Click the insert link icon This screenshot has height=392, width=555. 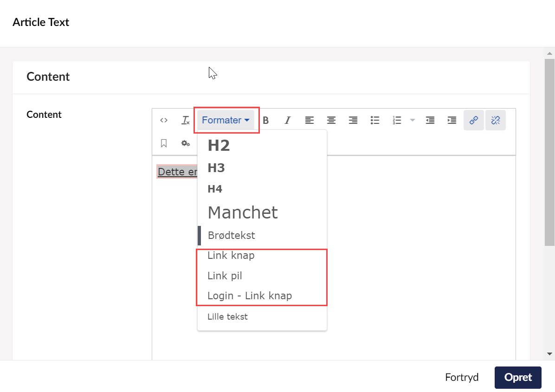click(473, 120)
